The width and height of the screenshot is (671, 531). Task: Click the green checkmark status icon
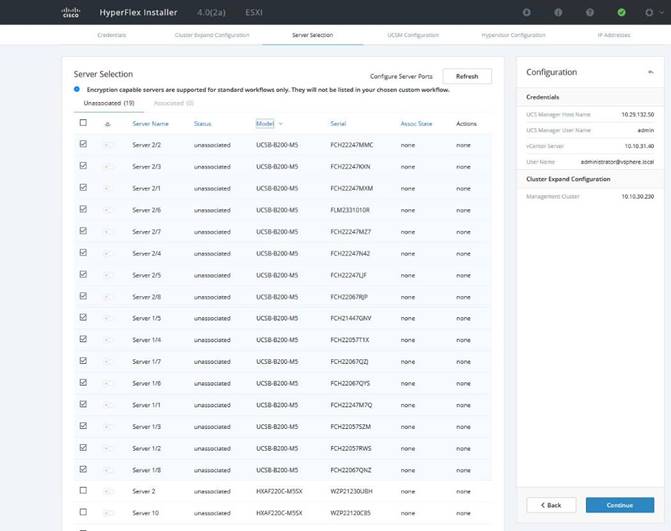[621, 12]
